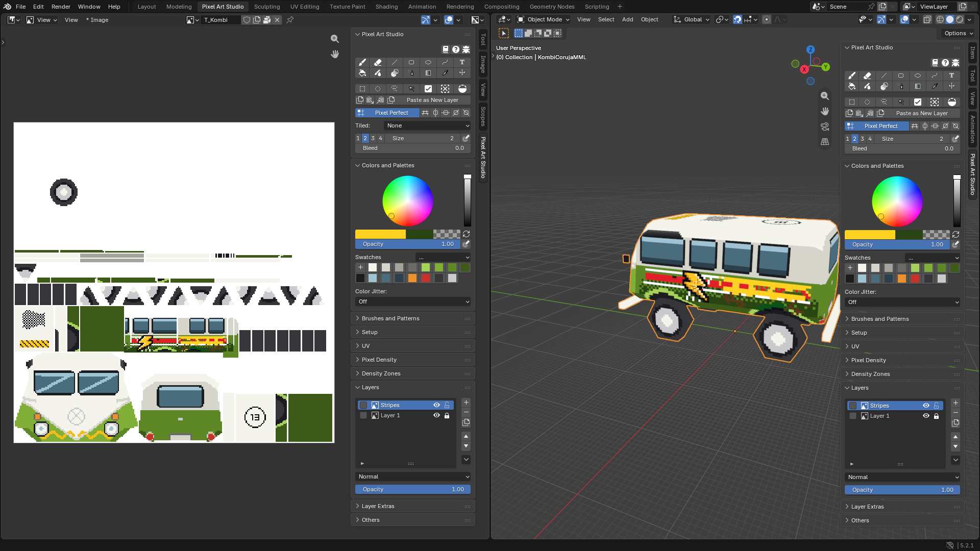Select the eyedropper tool in the image editor panel
The image size is (980, 551).
point(445,73)
